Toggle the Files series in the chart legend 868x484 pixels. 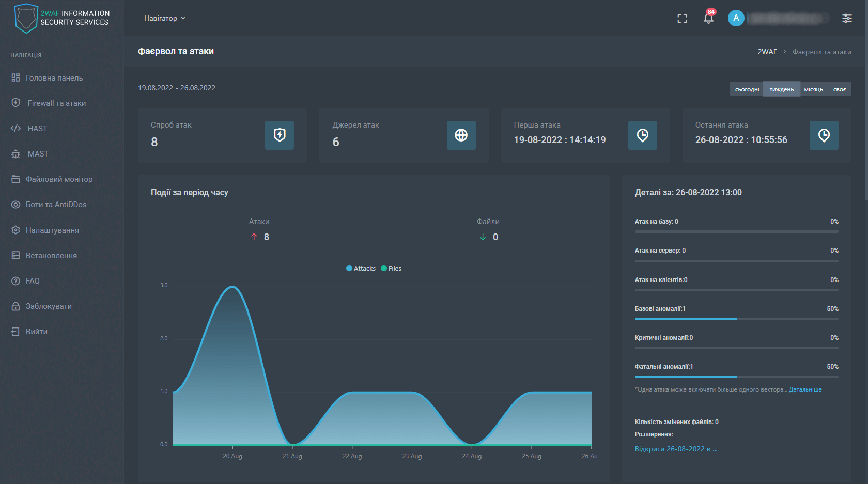[x=391, y=268]
